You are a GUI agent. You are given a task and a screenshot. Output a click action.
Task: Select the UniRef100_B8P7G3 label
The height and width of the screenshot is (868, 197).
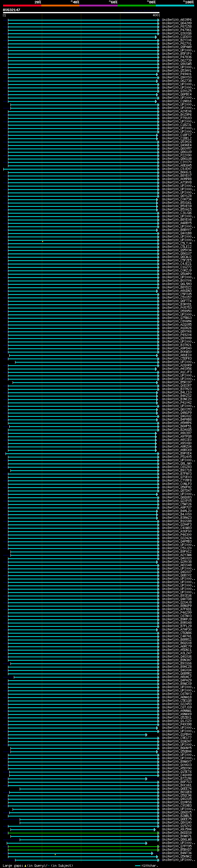(176, 782)
